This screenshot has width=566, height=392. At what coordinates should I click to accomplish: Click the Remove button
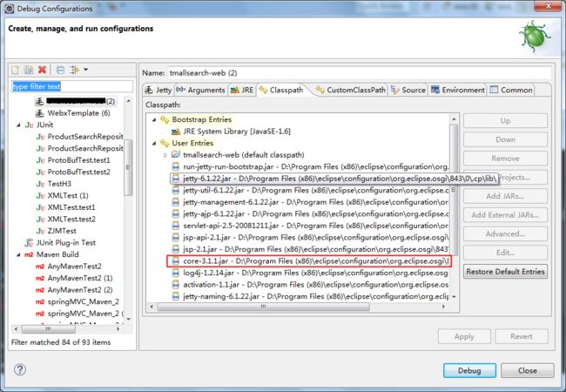click(505, 159)
